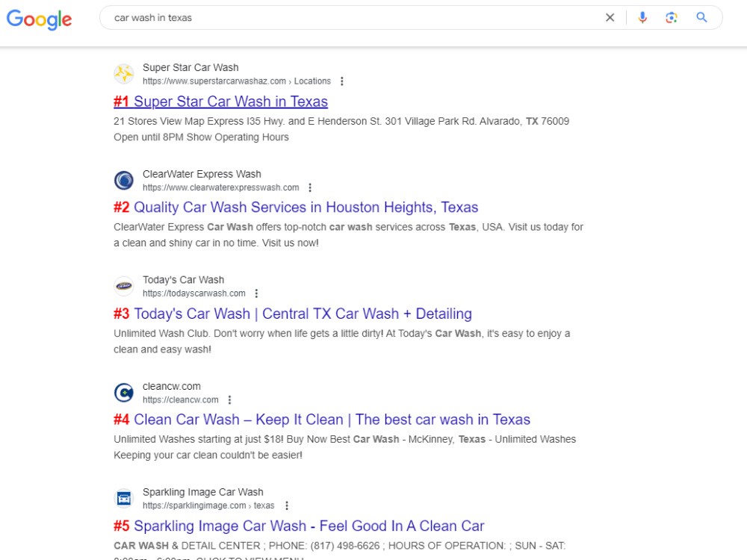Open the three-dot menu for cleancw.com
Image resolution: width=747 pixels, height=560 pixels.
(x=229, y=400)
